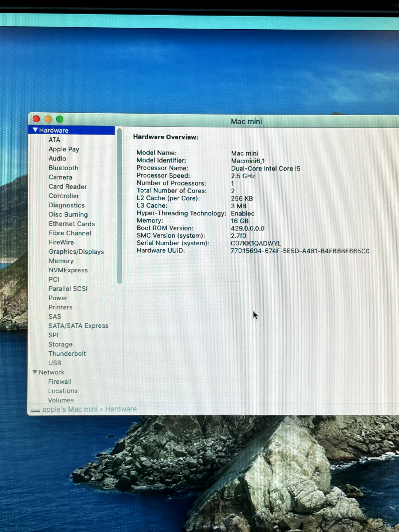Click the Hardware UUID value

tap(300, 251)
